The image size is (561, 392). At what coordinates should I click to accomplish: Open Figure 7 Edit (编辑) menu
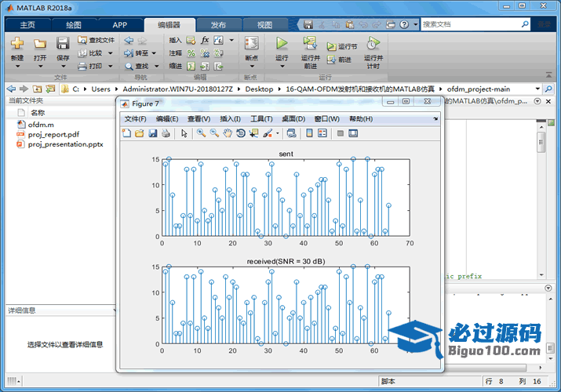coord(167,119)
